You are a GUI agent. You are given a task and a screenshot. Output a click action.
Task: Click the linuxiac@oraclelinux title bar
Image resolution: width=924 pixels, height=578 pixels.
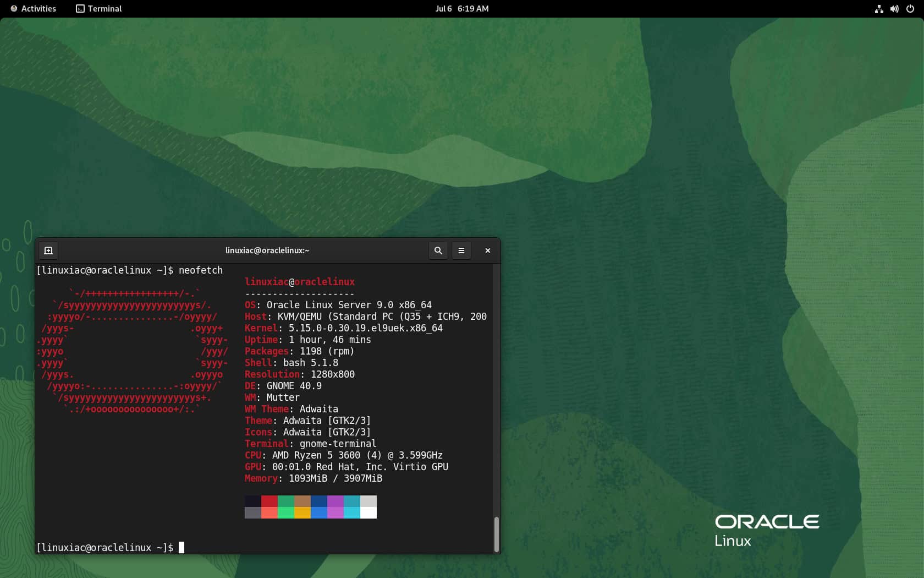click(x=267, y=250)
